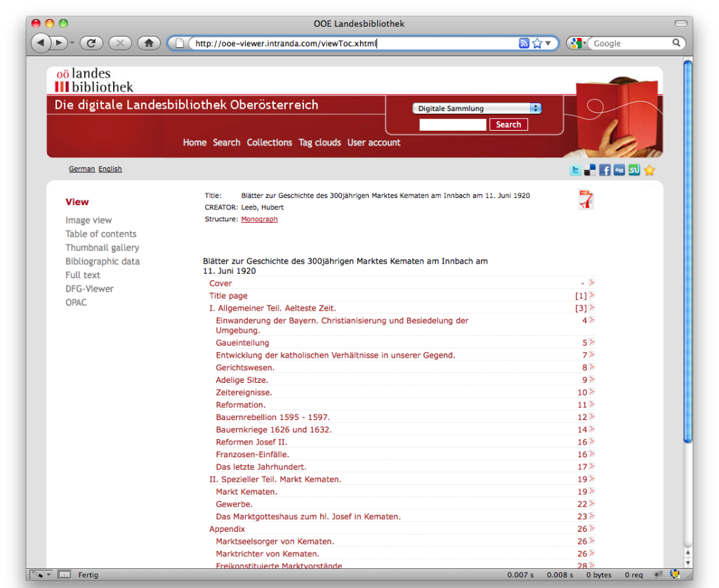The image size is (719, 588).
Task: Share page via StumbleUpon icon
Action: click(x=634, y=170)
